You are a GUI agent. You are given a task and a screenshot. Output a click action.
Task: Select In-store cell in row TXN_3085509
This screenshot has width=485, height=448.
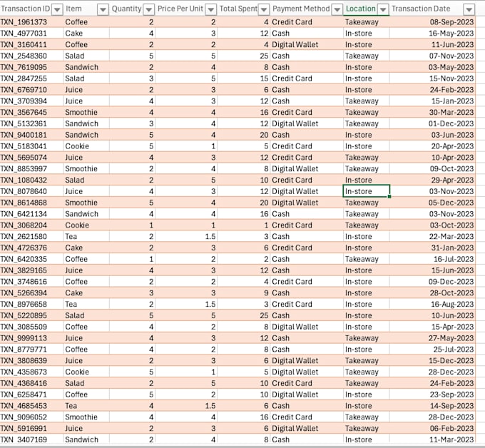(366, 327)
